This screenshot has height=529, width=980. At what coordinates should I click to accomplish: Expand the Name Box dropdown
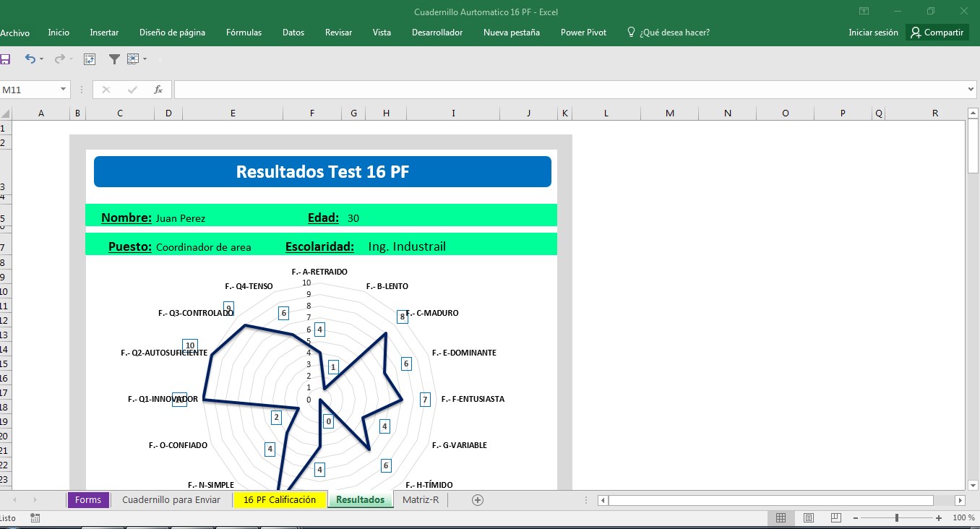64,90
